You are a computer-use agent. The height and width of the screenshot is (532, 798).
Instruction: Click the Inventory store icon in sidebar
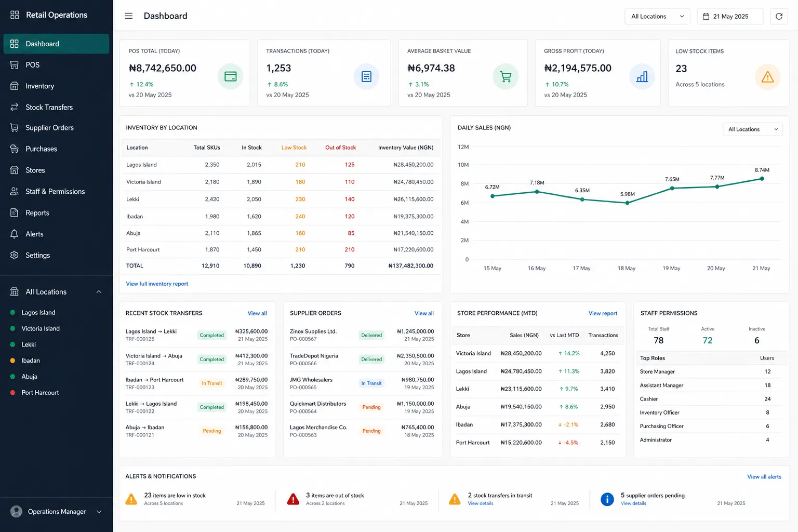click(15, 86)
